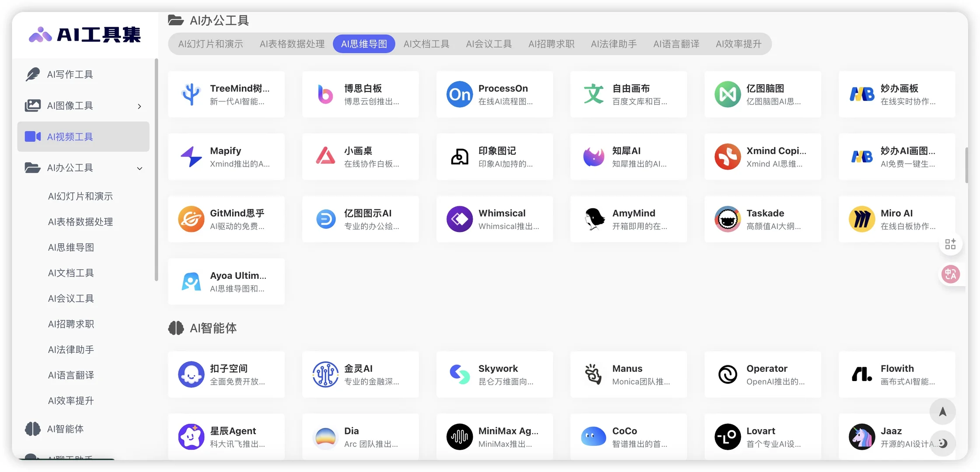This screenshot has width=980, height=472.
Task: Click the back-to-top arrow button
Action: 943,411
